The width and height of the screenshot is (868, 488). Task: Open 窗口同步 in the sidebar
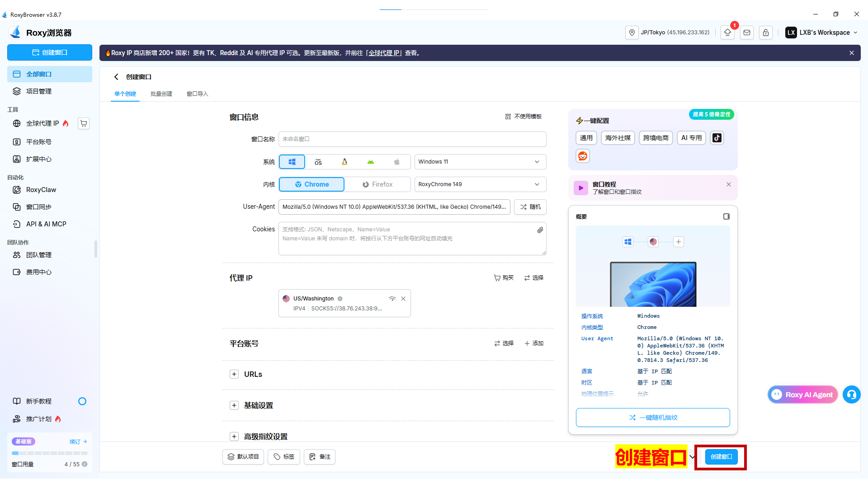(x=50, y=207)
